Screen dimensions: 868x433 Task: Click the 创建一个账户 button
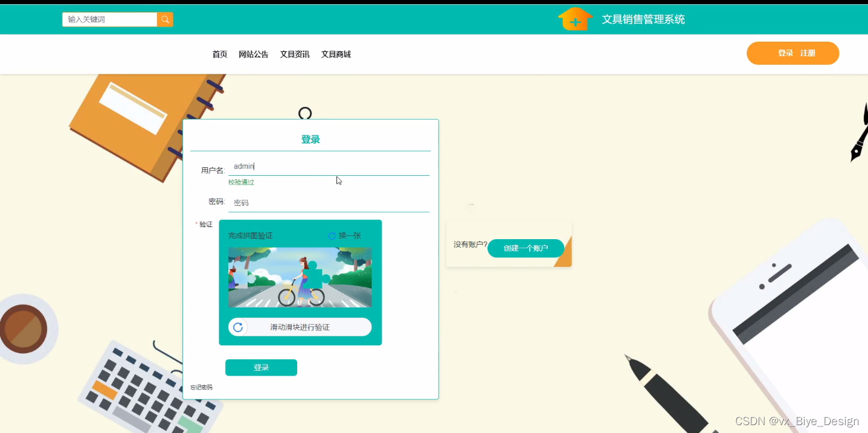(x=526, y=248)
